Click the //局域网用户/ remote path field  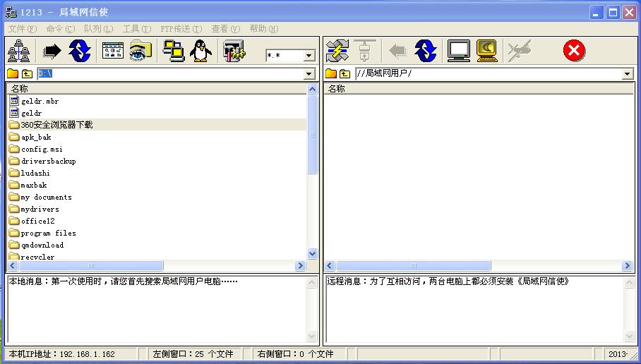489,74
